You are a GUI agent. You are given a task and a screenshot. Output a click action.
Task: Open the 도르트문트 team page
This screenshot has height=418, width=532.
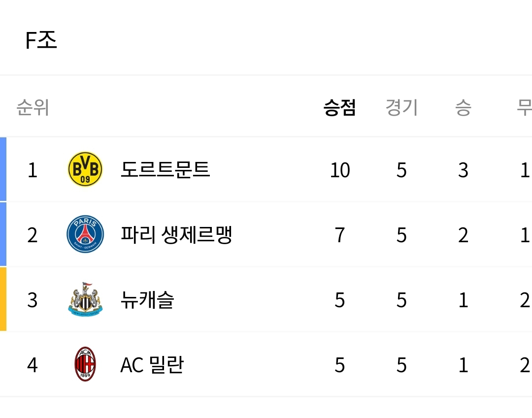[x=165, y=169]
